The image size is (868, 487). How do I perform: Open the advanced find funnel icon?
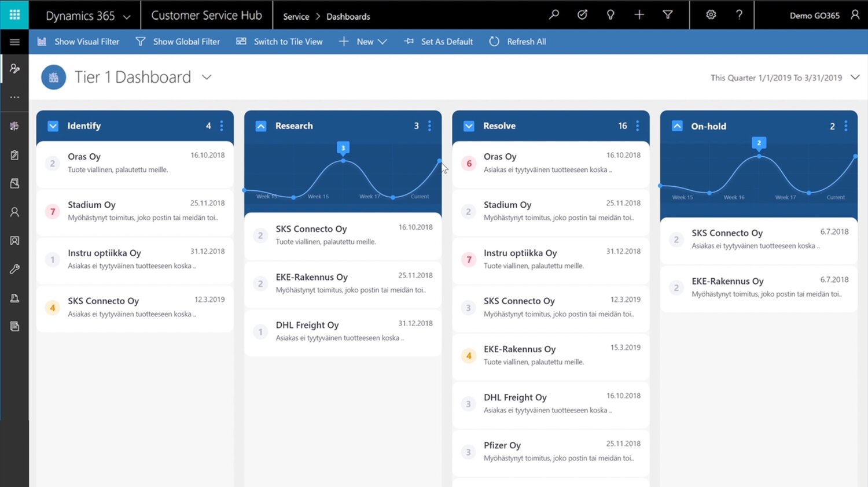(668, 14)
